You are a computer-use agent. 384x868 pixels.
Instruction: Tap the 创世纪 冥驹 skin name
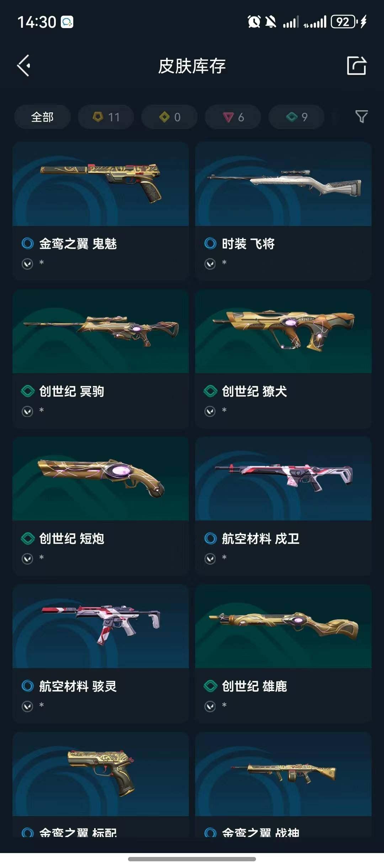tap(71, 391)
